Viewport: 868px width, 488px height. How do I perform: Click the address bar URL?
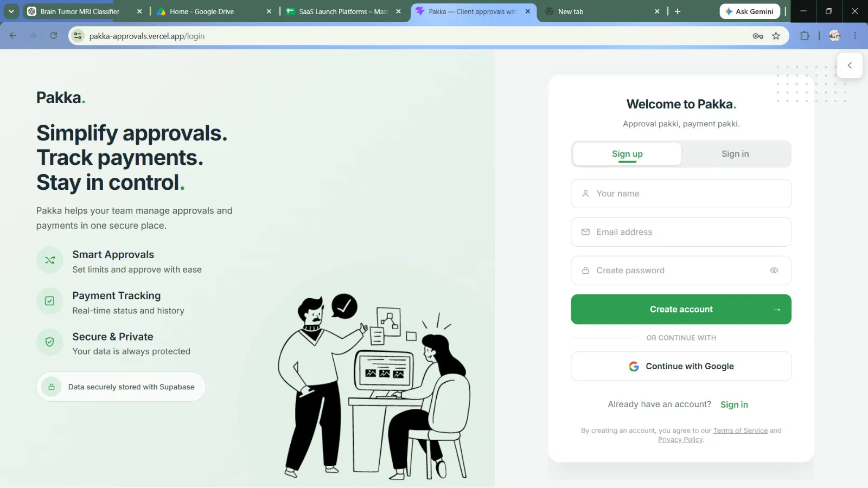coord(147,36)
